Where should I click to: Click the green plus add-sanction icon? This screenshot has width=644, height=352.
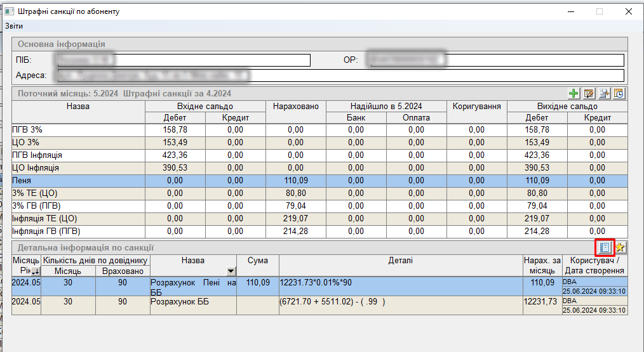574,94
